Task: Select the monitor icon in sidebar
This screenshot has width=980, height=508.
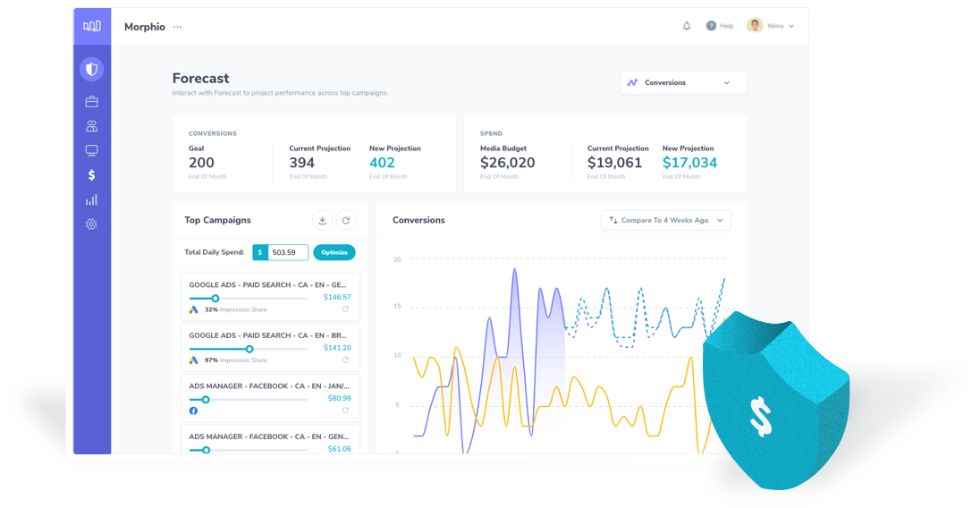Action: pos(92,150)
